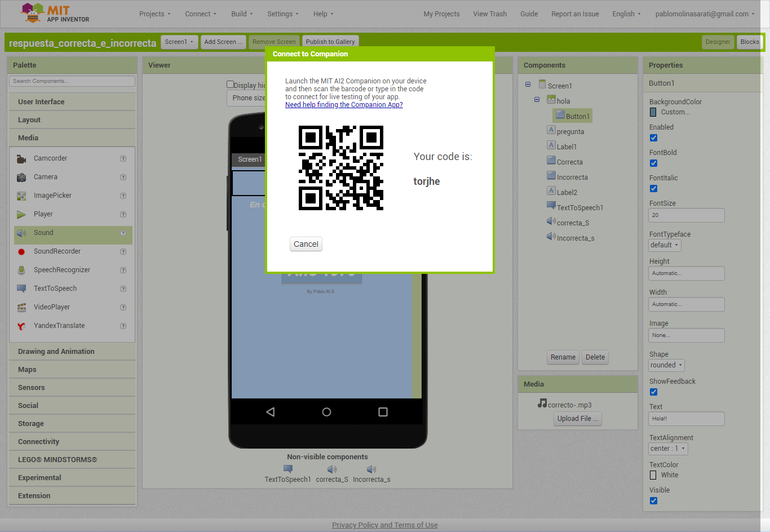Open help for Camcorder component
Viewport: 770px width, 532px height.
123,159
